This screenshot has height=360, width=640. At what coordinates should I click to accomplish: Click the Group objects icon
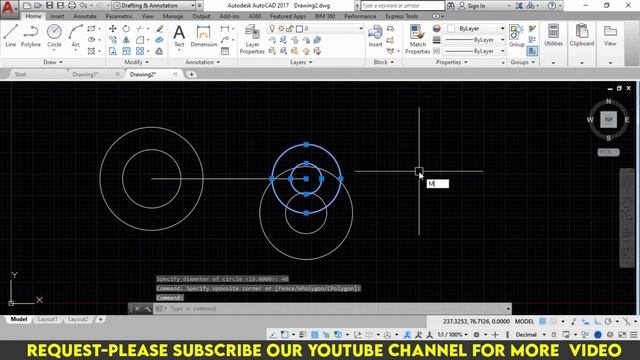coord(516,36)
